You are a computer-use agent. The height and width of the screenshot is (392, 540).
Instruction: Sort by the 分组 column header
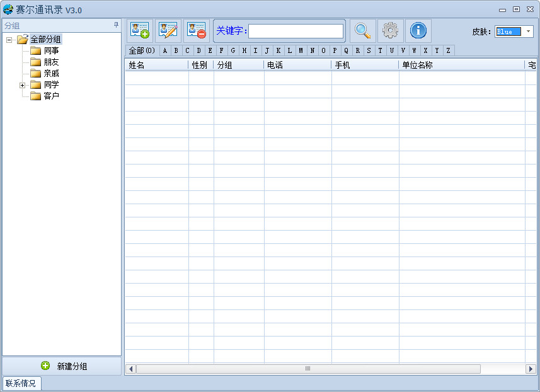pyautogui.click(x=239, y=65)
